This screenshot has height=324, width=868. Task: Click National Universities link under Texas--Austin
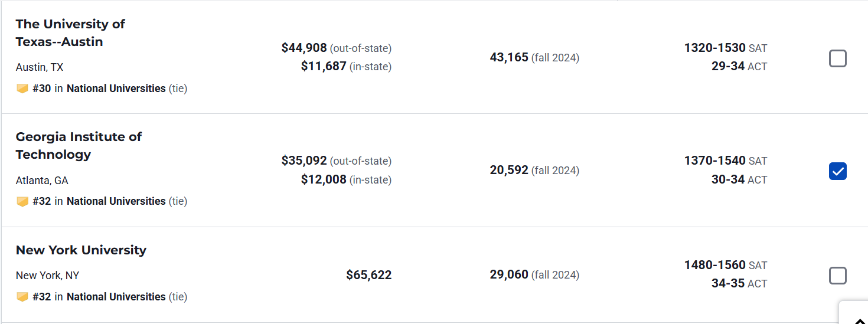pyautogui.click(x=116, y=89)
